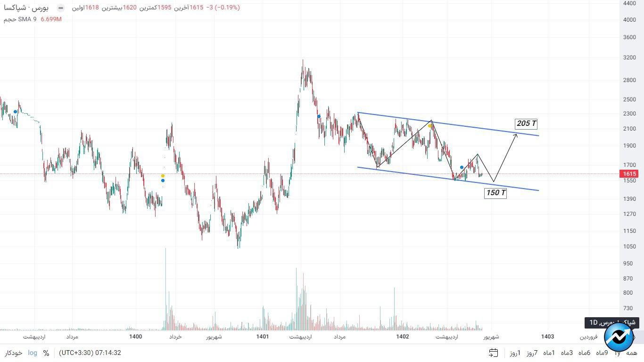Click the 2100 price axis label
This screenshot has width=644, height=362.
pos(629,129)
